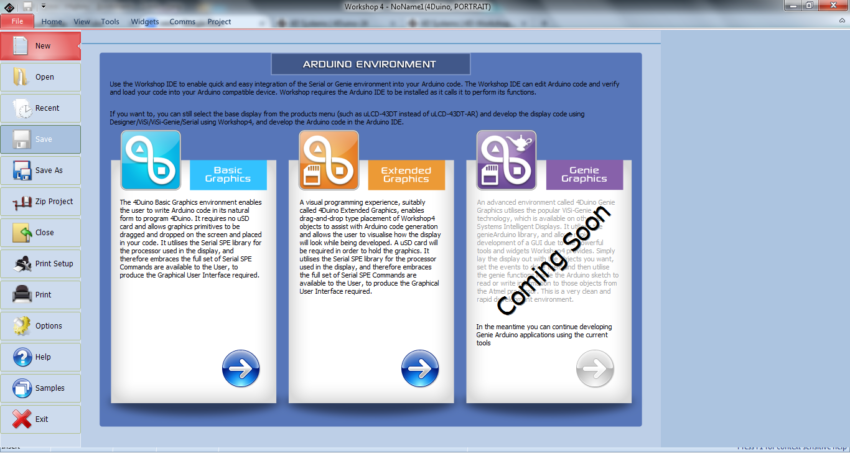
Task: Open the File menu tab
Action: [17, 21]
